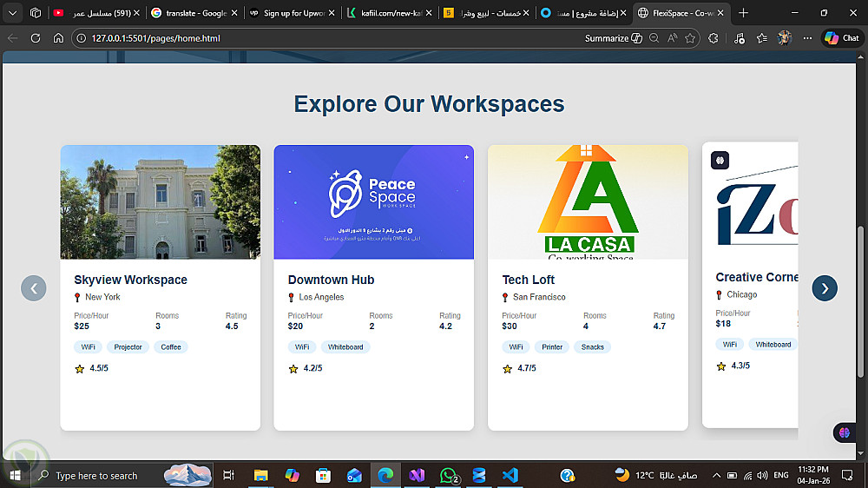The height and width of the screenshot is (488, 868).
Task: Close the FlexiSpace tab
Action: 720,13
